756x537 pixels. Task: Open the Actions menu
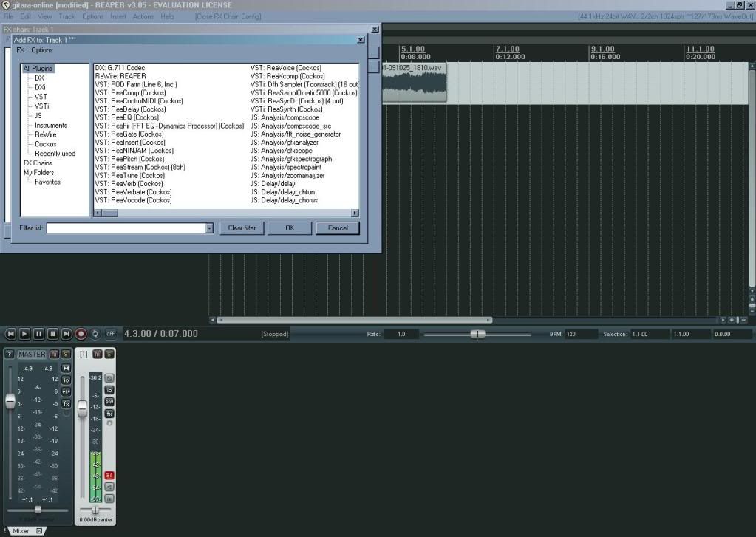point(143,16)
